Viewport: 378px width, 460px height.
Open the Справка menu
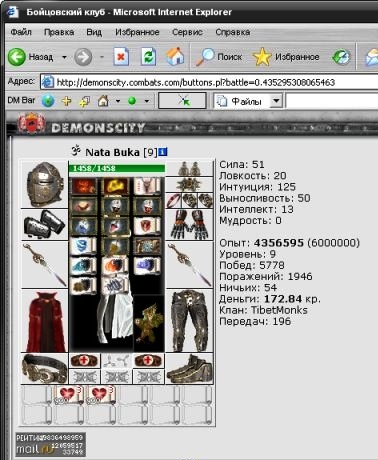(x=233, y=32)
